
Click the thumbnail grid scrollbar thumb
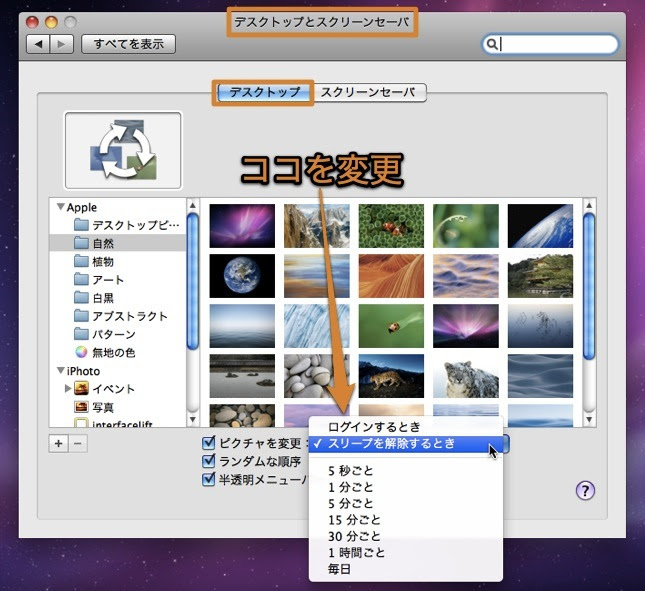tap(589, 286)
